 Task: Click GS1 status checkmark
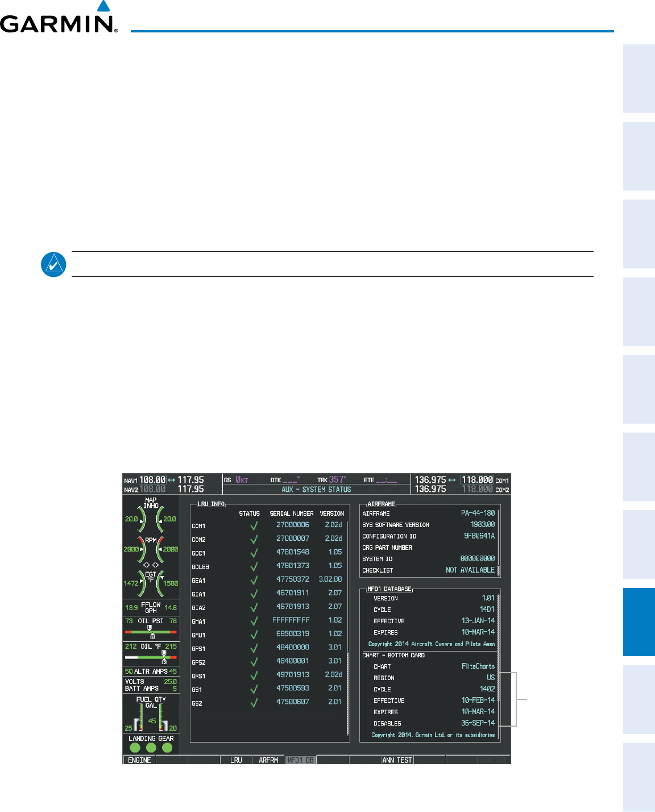click(254, 689)
